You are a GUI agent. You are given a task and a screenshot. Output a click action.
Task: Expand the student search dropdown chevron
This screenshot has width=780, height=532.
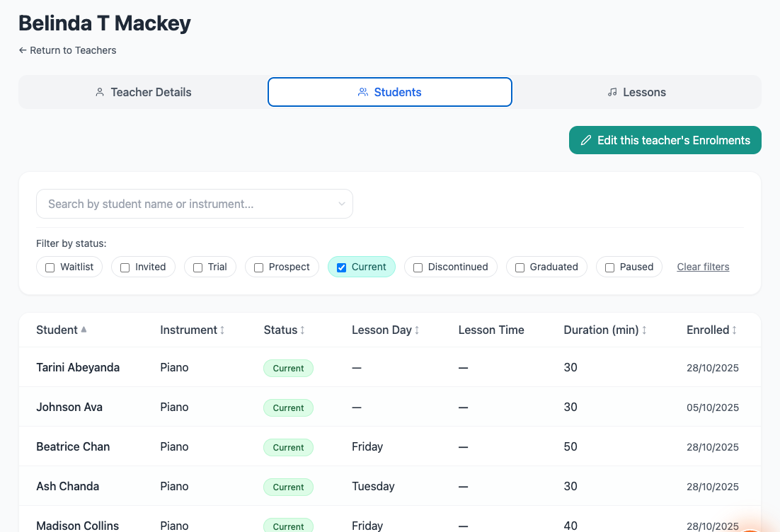(x=342, y=204)
